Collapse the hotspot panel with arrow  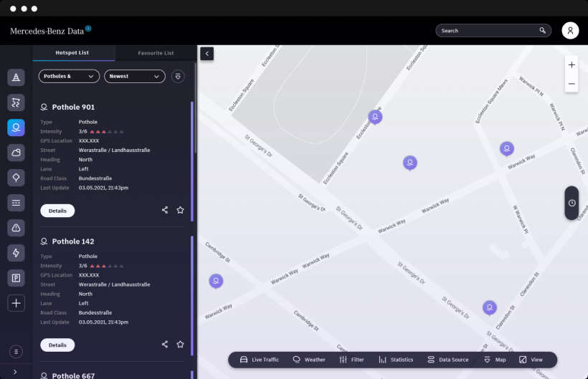coord(207,54)
